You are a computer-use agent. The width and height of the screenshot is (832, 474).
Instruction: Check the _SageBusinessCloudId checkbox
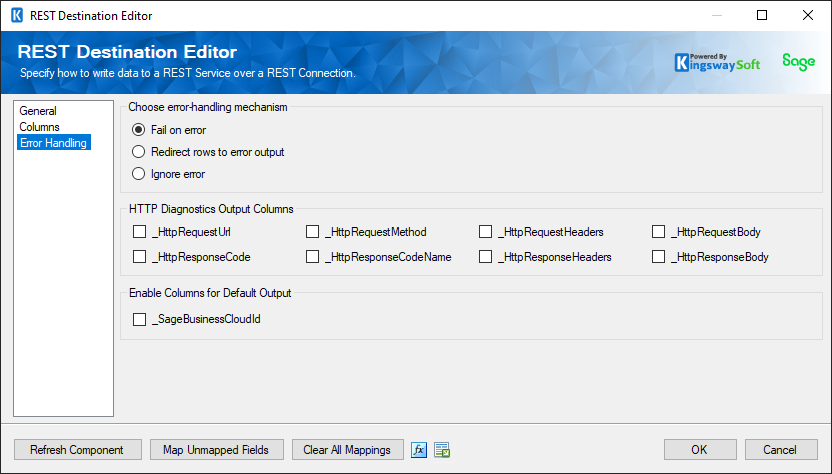click(x=140, y=319)
